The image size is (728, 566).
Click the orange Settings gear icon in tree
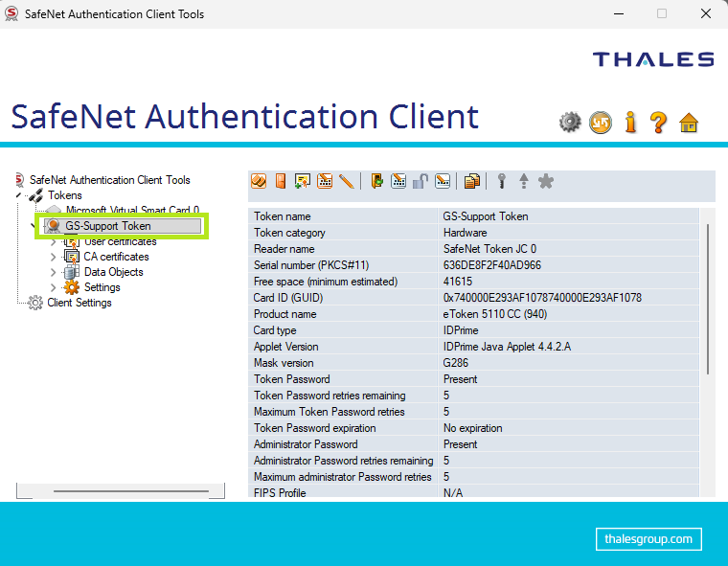pos(72,287)
